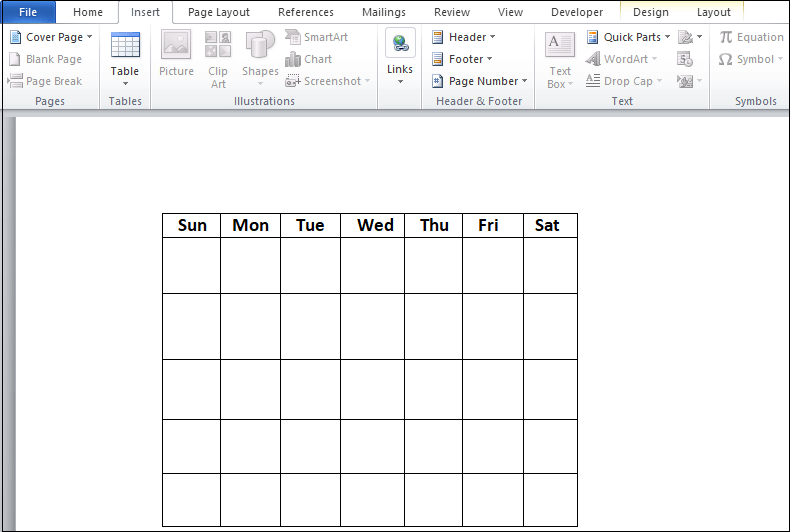Viewport: 790px width, 532px height.
Task: Open the Links group button
Action: tap(400, 57)
